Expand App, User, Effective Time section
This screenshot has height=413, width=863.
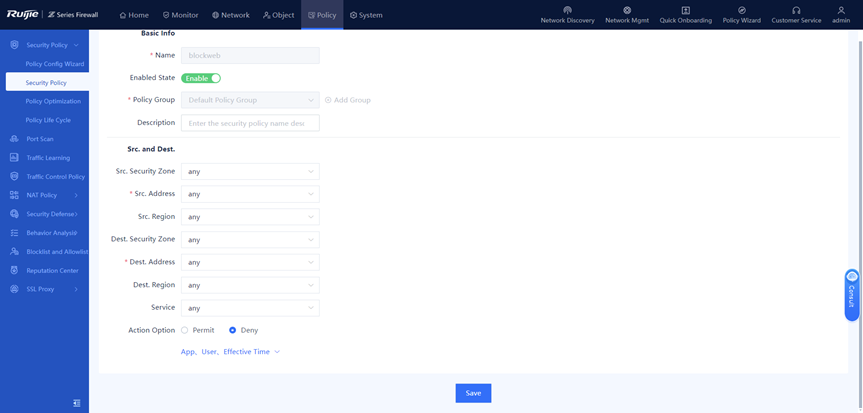click(230, 352)
